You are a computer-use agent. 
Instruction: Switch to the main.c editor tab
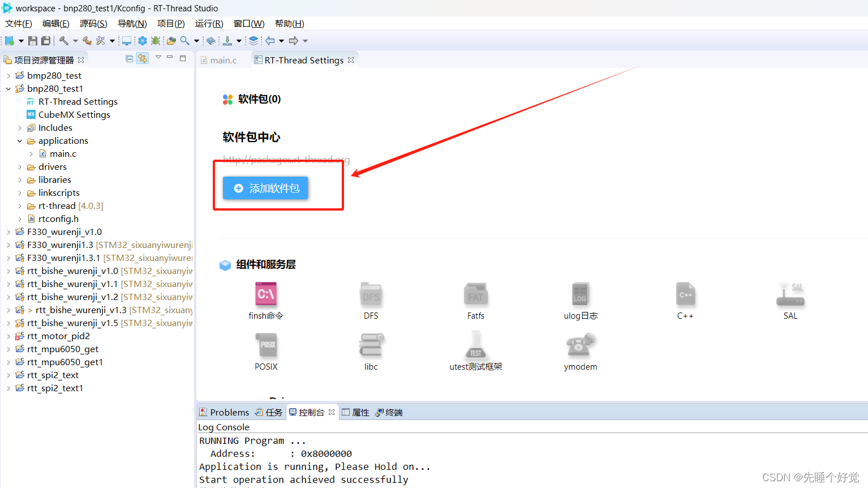218,60
